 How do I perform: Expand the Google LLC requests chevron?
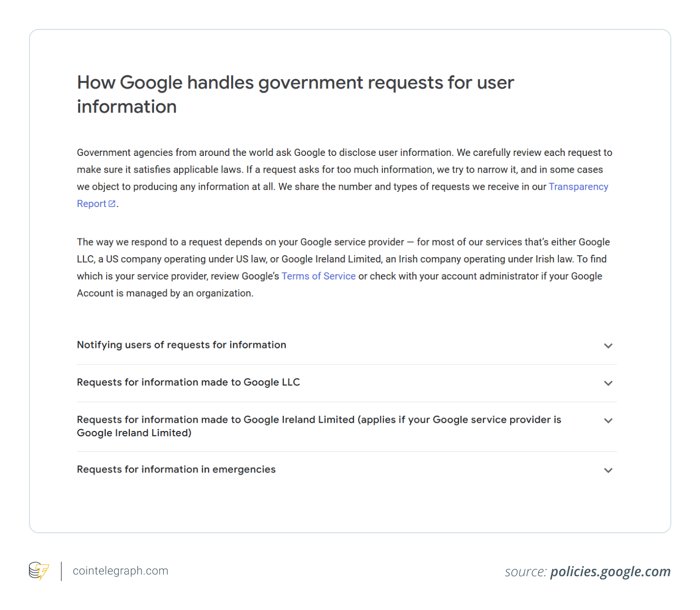point(608,383)
